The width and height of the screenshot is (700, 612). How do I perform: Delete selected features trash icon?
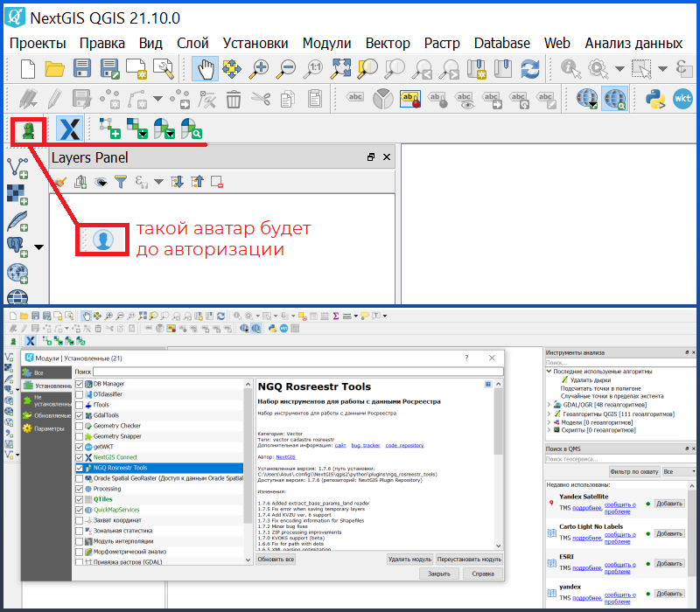pyautogui.click(x=234, y=99)
